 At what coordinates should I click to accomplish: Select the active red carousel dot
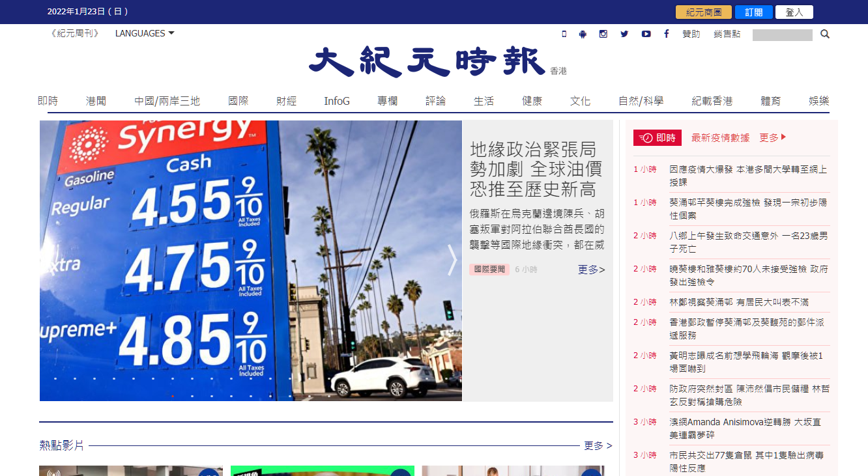(173, 396)
